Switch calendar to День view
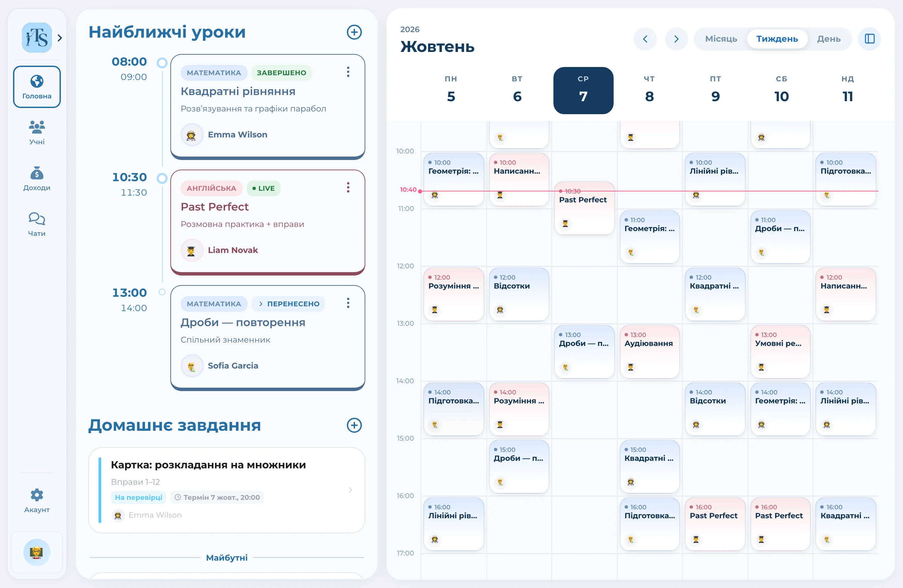The image size is (903, 588). tap(829, 39)
